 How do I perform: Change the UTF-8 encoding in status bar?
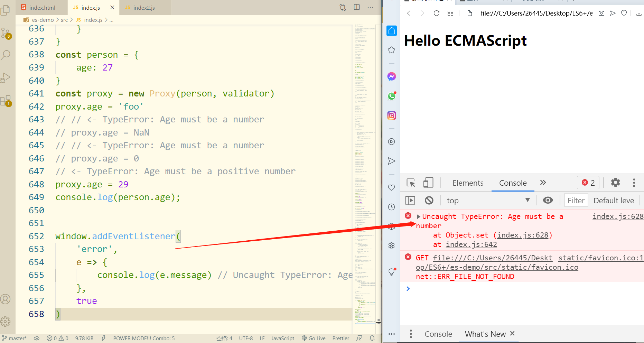246,338
